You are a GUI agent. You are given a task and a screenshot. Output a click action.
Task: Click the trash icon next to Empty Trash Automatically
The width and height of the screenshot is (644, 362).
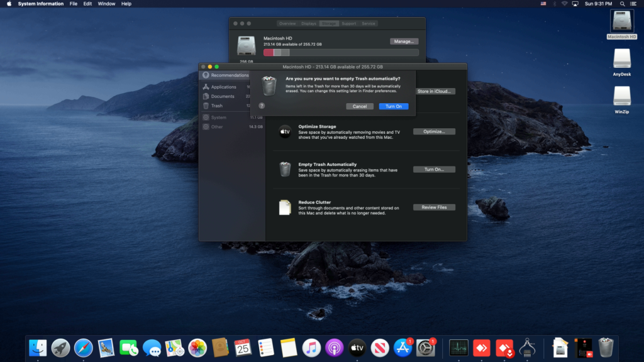coord(284,168)
